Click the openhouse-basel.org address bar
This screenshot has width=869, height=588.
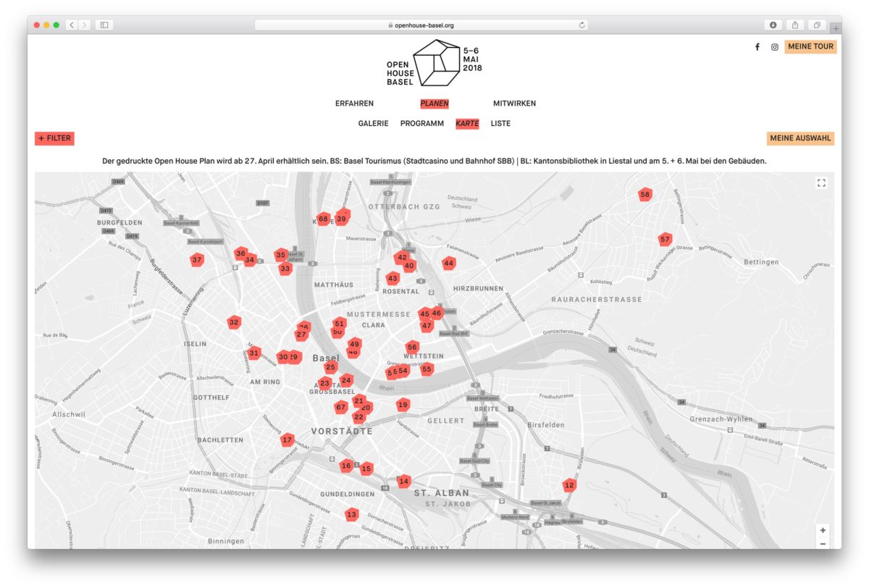pyautogui.click(x=421, y=25)
